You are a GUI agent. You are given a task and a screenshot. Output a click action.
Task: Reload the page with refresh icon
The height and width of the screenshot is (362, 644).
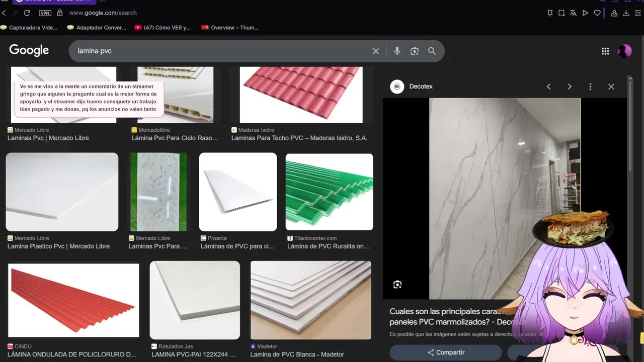(27, 13)
